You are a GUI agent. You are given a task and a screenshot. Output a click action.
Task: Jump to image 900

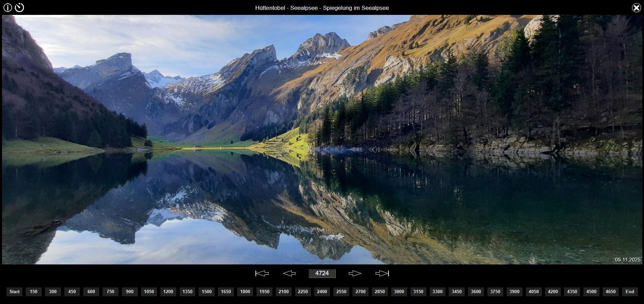click(x=130, y=291)
